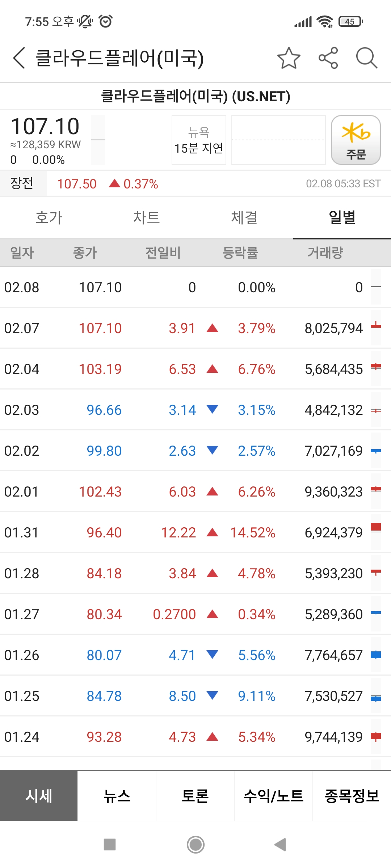
Task: Open the share icon
Action: click(x=328, y=58)
